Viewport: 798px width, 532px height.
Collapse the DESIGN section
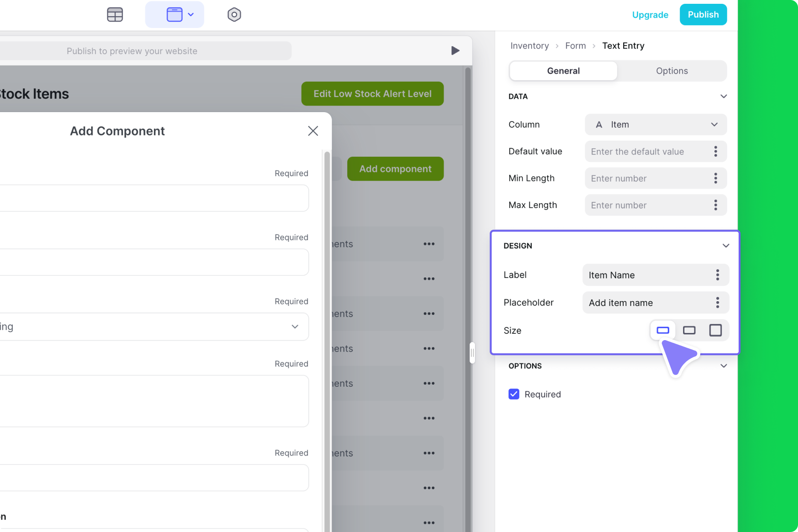[725, 246]
